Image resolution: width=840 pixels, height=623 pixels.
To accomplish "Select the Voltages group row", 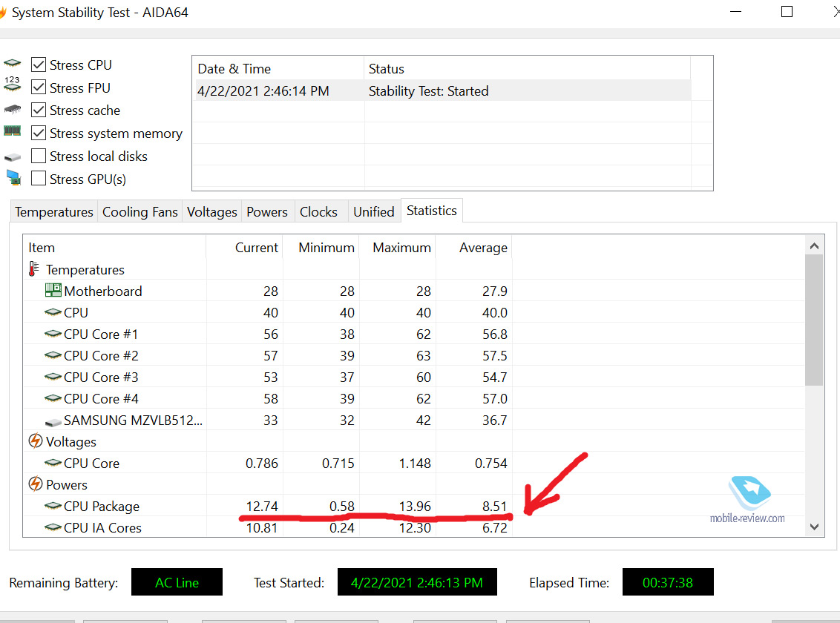I will point(71,441).
